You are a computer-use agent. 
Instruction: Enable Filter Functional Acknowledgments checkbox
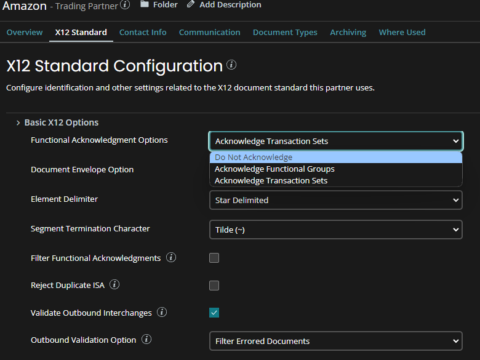pos(214,258)
